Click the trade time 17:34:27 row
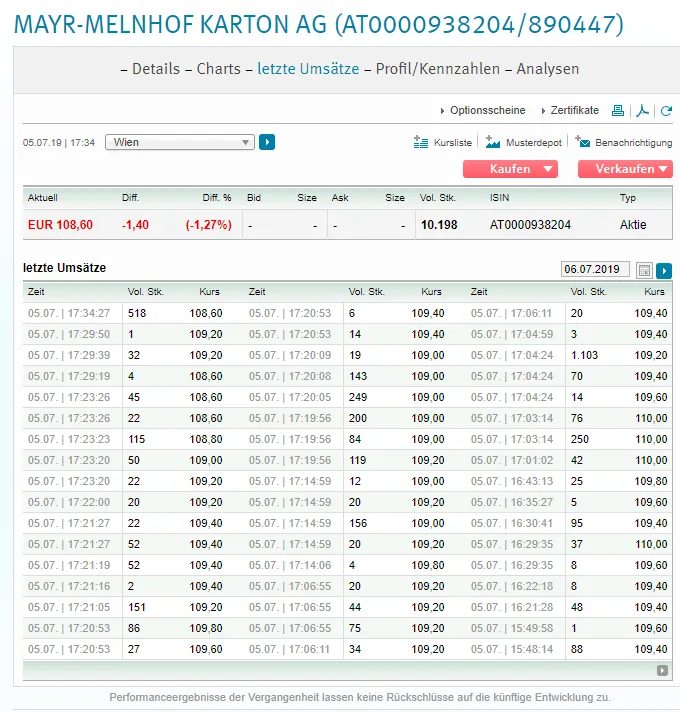 tap(69, 313)
